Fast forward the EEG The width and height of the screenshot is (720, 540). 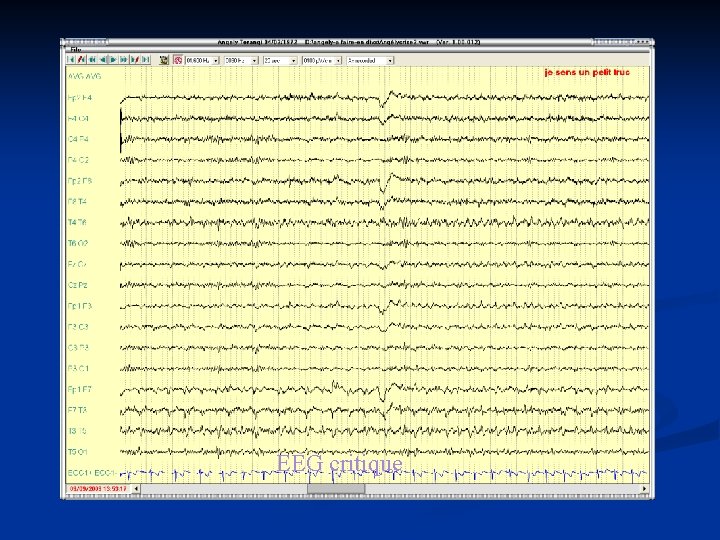pos(124,60)
